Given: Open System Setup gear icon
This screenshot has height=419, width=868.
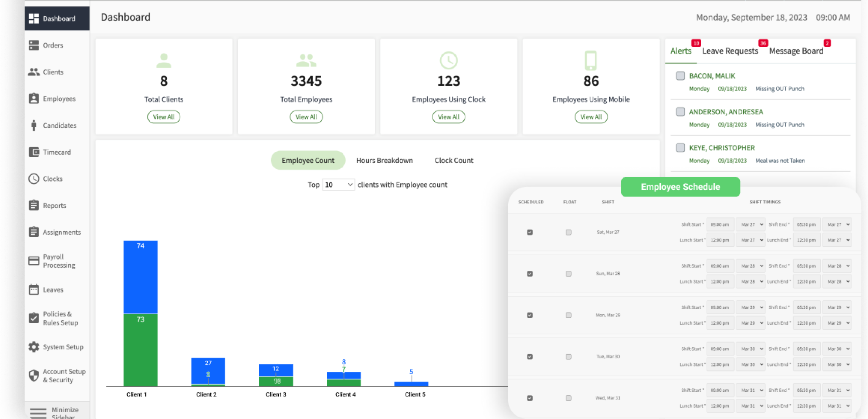Looking at the screenshot, I should point(34,347).
